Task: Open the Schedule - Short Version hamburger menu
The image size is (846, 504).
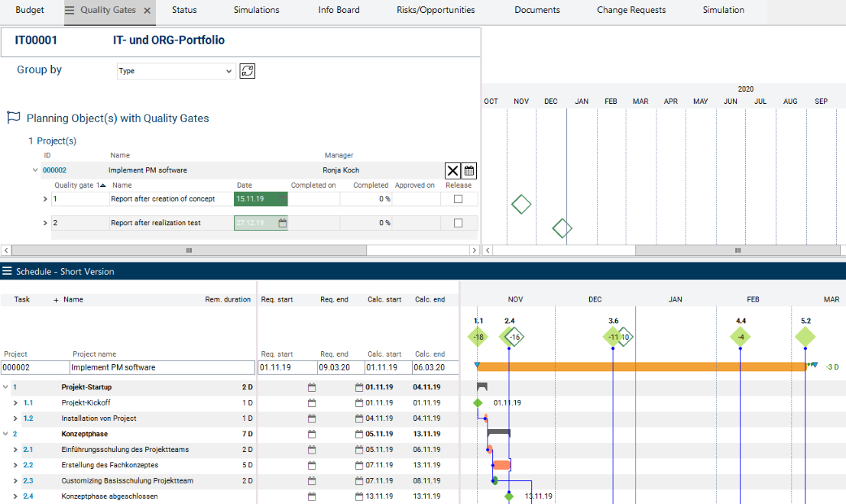Action: pos(7,272)
